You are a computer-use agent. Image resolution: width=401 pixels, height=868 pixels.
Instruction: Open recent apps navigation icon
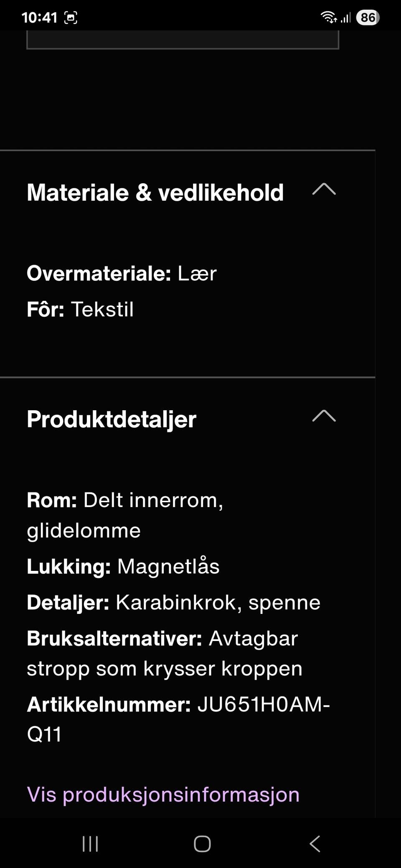[90, 844]
